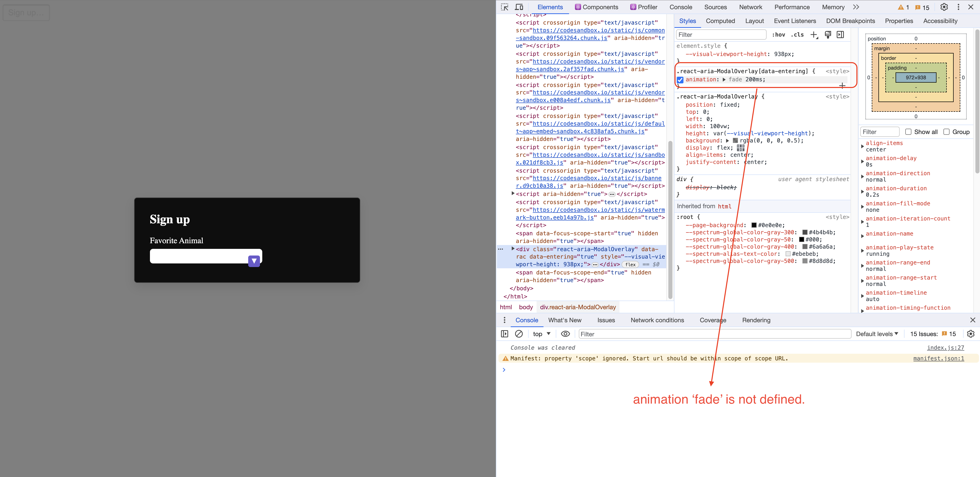Expand the fade animation shorthand triangle

(724, 80)
